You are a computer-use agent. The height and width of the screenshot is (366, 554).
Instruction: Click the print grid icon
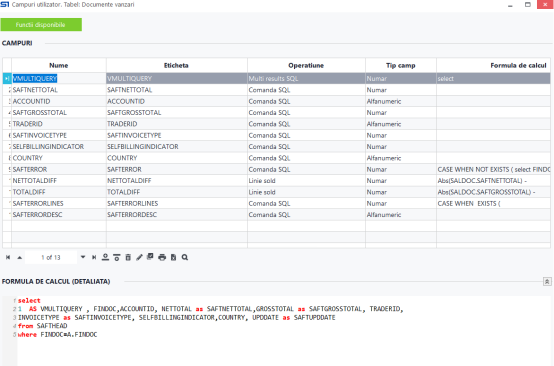162,258
